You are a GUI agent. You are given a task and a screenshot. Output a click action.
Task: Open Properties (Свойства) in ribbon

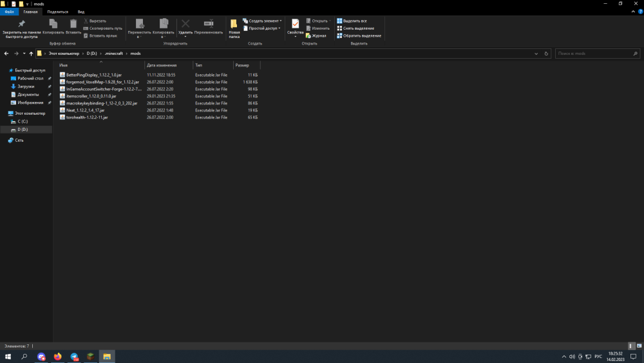pyautogui.click(x=296, y=28)
